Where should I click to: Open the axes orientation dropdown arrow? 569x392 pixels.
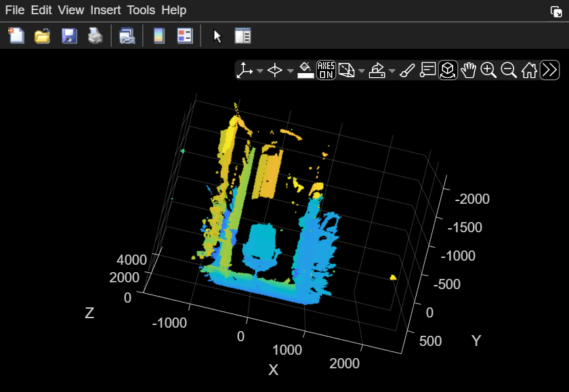click(x=259, y=71)
